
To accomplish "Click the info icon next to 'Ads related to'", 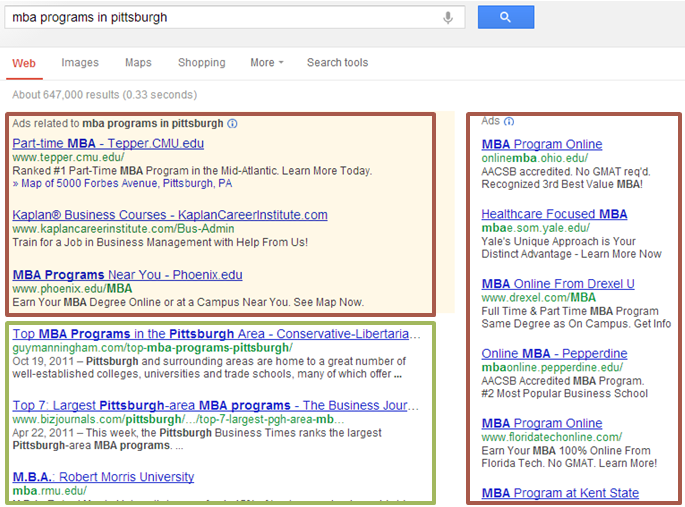I will click(x=232, y=124).
